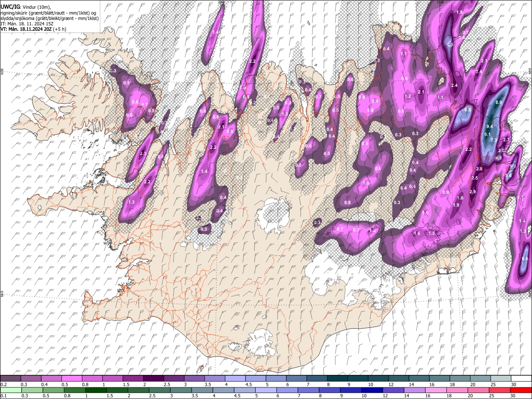Select the 1.8 precipitation value label

[460, 198]
